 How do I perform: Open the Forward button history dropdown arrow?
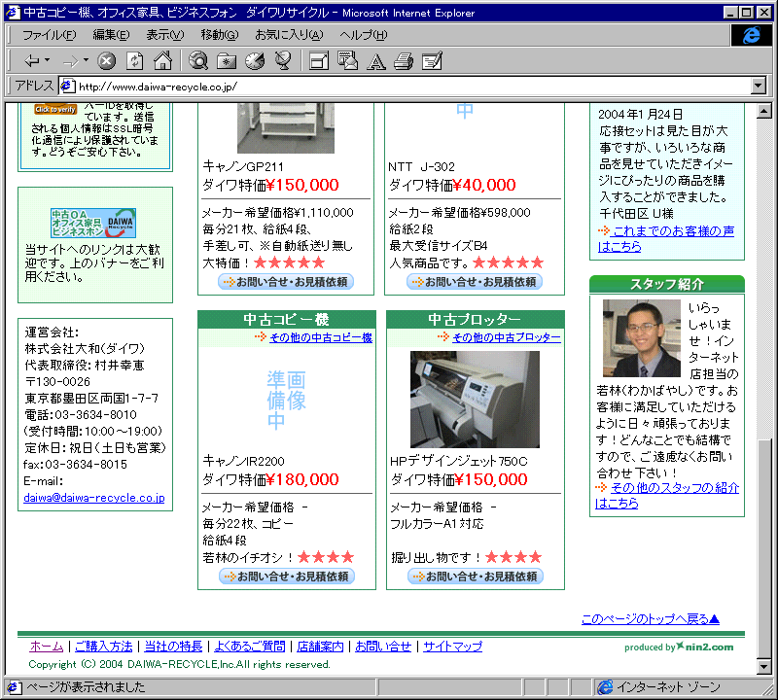(86, 60)
